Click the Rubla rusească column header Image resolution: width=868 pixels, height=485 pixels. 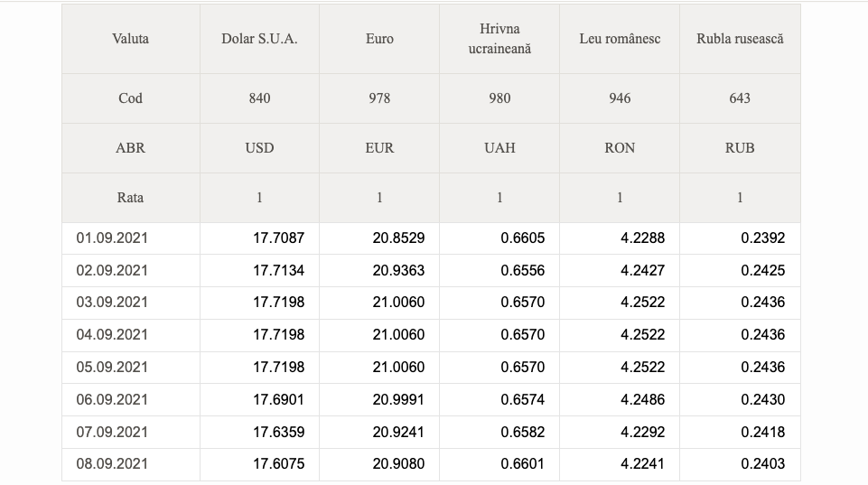(740, 39)
